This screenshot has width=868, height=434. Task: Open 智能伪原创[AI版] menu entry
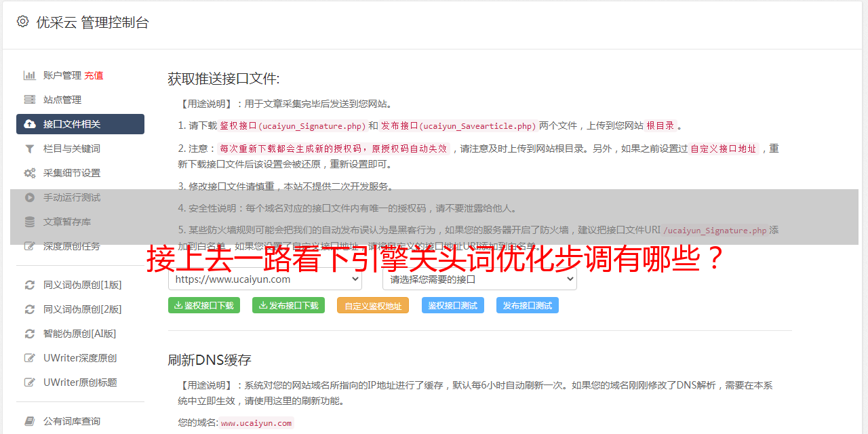tap(80, 334)
